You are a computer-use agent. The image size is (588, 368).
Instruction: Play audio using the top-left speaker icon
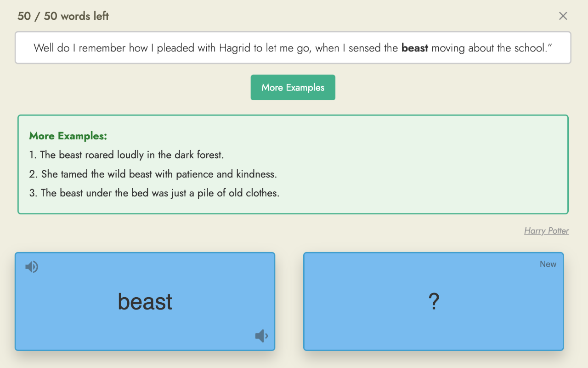(32, 267)
